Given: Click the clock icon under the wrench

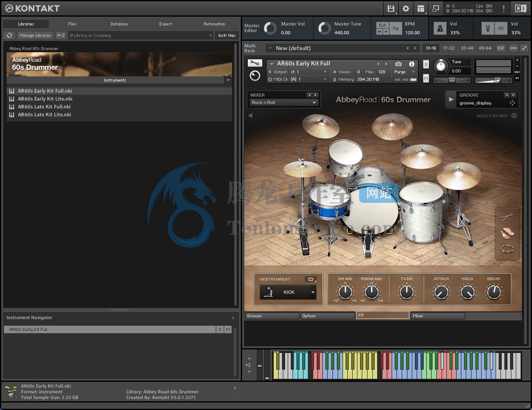Looking at the screenshot, I should point(254,76).
